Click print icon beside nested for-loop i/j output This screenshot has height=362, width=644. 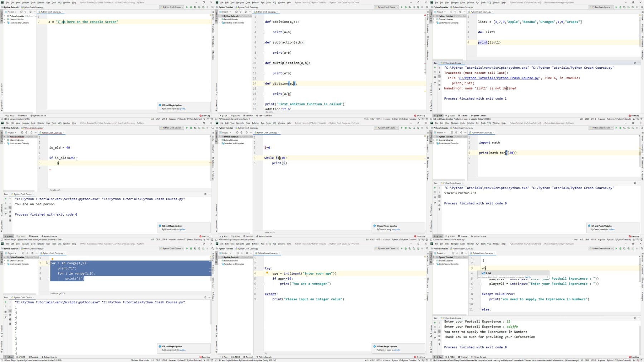[x=10, y=319]
